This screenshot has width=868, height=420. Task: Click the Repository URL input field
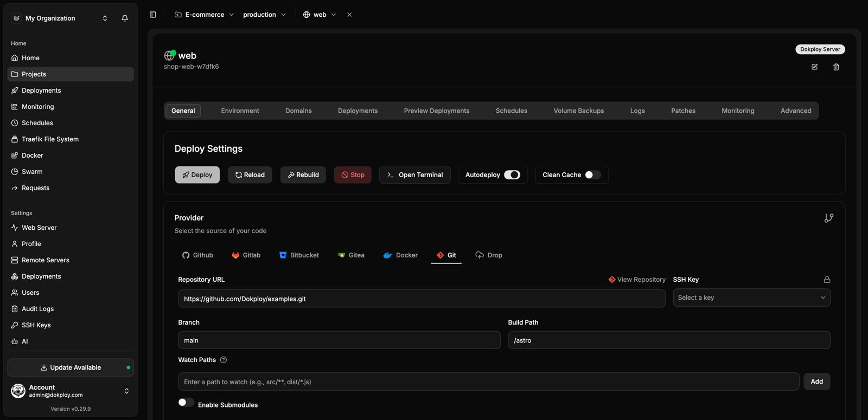coord(422,299)
